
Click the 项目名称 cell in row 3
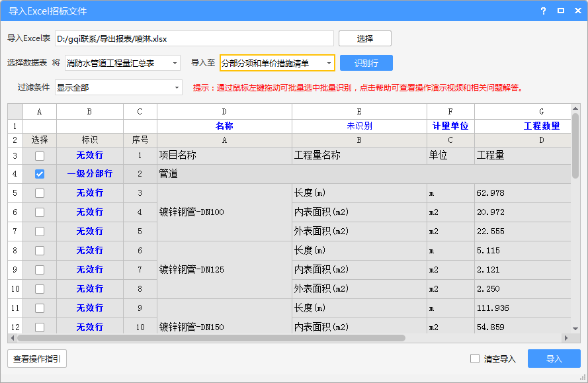224,155
